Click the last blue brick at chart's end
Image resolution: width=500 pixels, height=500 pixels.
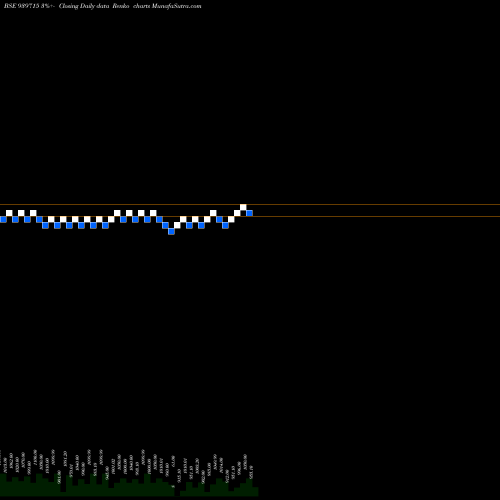pos(249,213)
